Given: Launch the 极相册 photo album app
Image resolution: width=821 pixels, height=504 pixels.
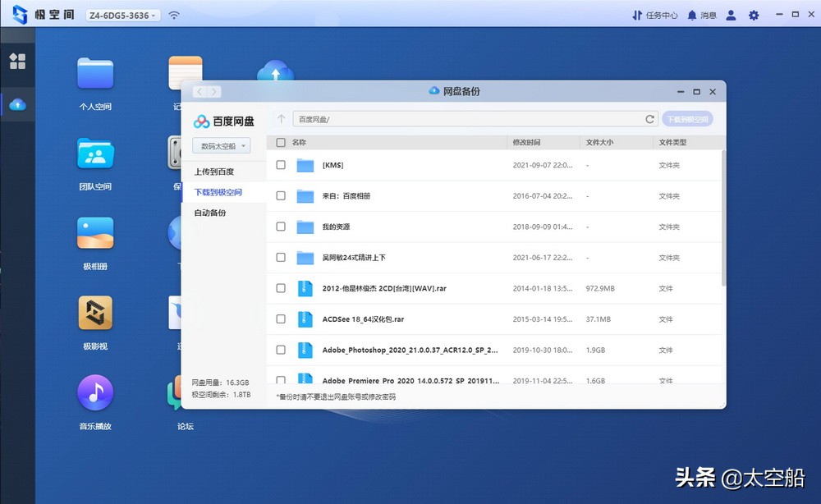Looking at the screenshot, I should point(95,233).
